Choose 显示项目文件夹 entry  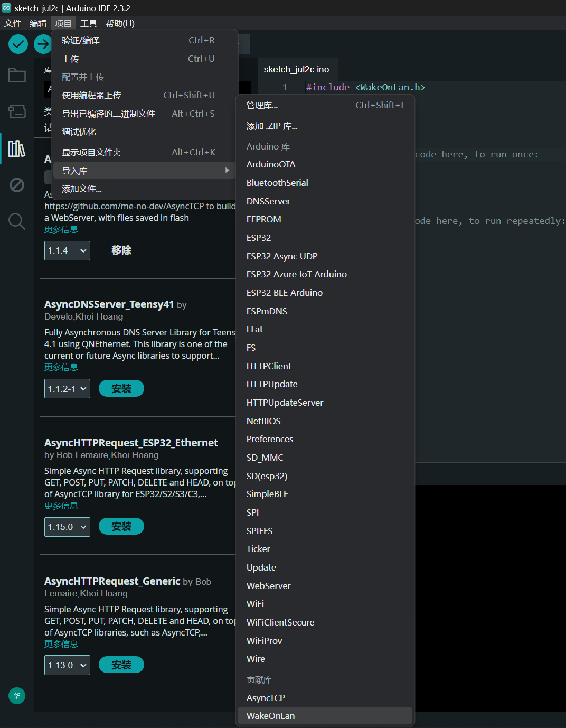pyautogui.click(x=144, y=153)
